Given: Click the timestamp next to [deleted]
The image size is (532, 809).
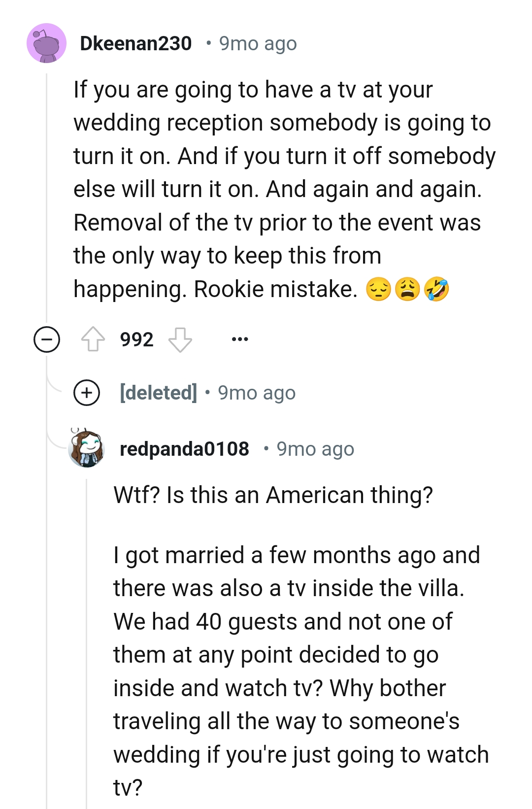Looking at the screenshot, I should 257,393.
